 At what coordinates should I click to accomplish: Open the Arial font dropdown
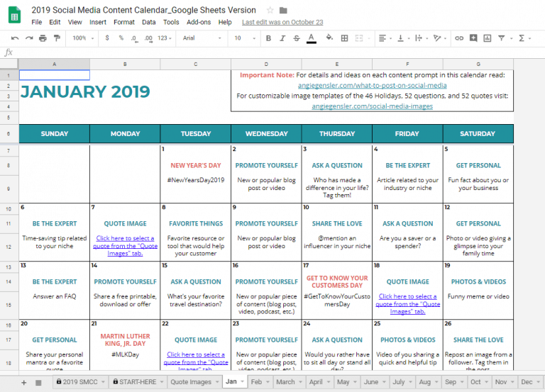coord(202,38)
